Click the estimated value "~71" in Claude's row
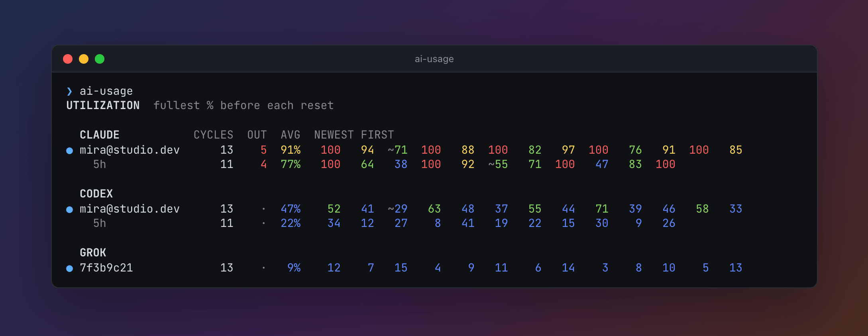 click(398, 150)
